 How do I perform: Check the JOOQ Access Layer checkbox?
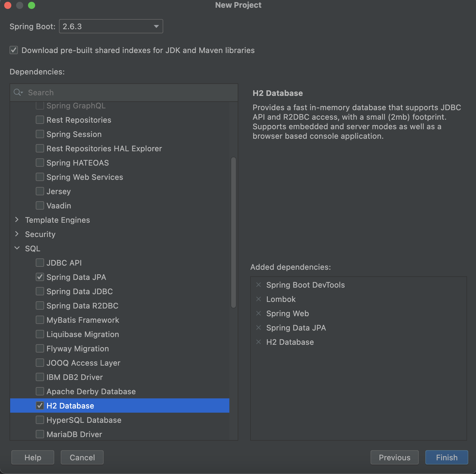click(40, 363)
